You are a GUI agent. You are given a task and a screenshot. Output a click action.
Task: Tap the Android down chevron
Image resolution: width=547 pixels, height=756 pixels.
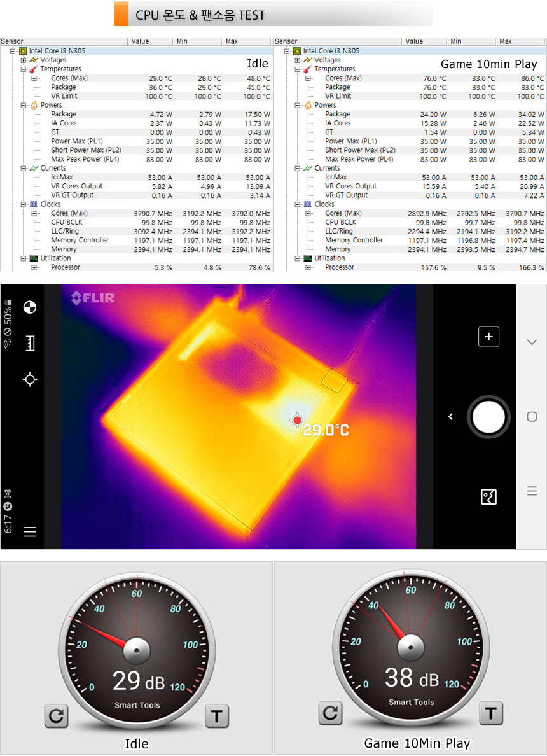532,342
